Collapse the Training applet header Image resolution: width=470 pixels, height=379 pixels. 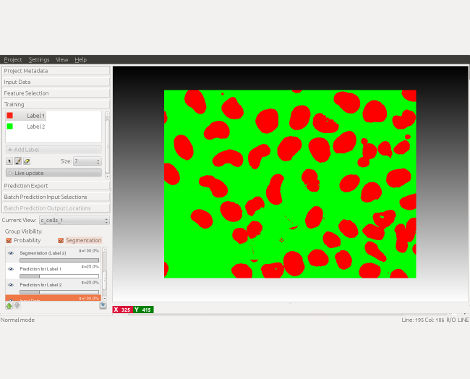coord(56,104)
